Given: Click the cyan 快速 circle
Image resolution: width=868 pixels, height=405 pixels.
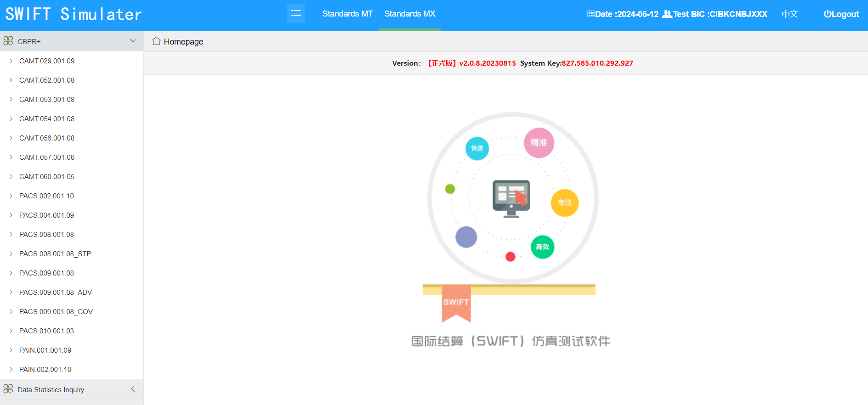Looking at the screenshot, I should tap(477, 148).
